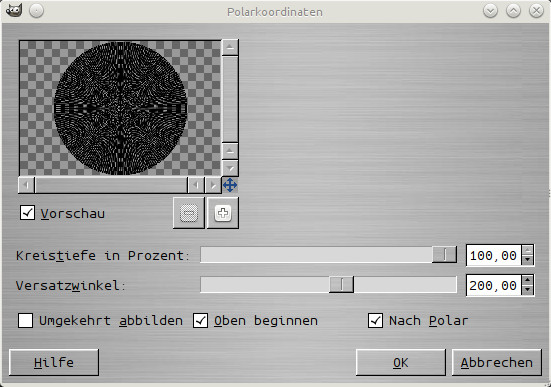Uncheck the Oben beginnen option
The image size is (551, 387).
coord(200,321)
